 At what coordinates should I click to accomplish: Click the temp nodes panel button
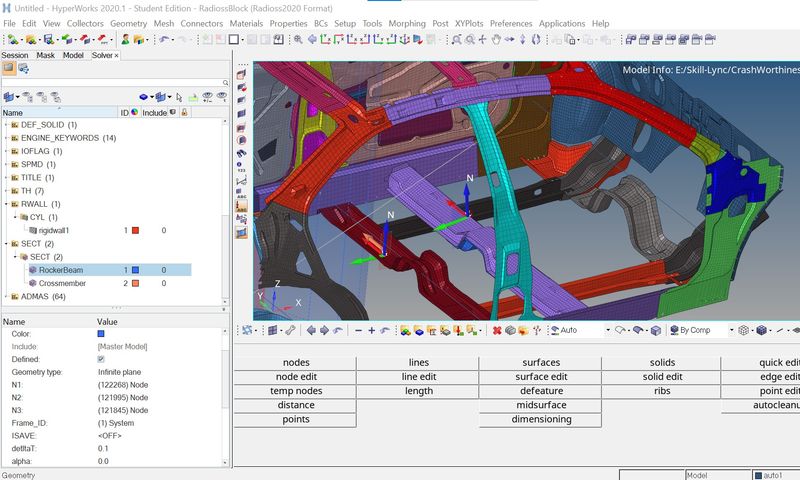coord(296,391)
